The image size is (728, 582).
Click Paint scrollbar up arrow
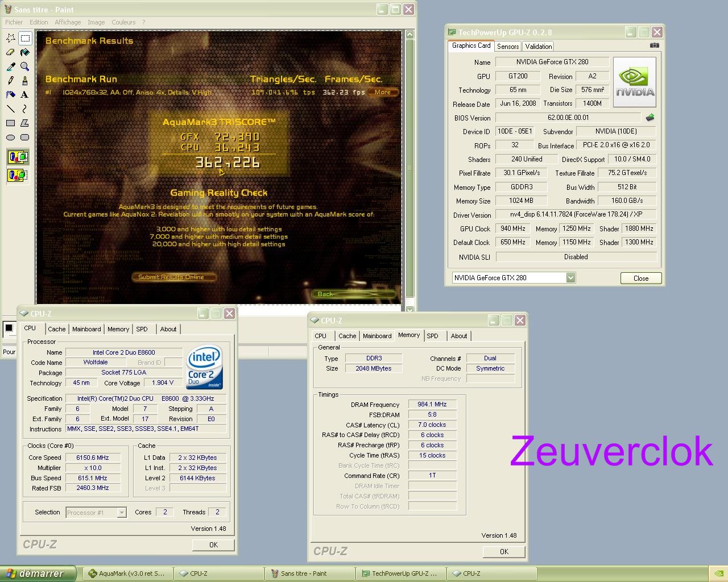[409, 35]
